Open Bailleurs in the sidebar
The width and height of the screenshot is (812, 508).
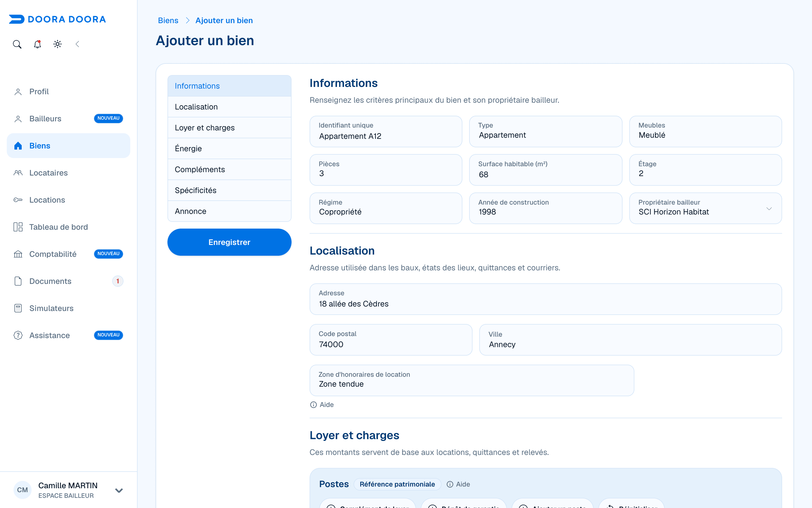(x=69, y=119)
